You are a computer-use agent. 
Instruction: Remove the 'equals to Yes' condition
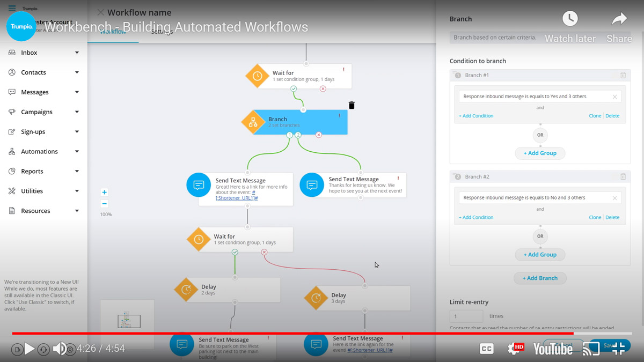point(614,97)
